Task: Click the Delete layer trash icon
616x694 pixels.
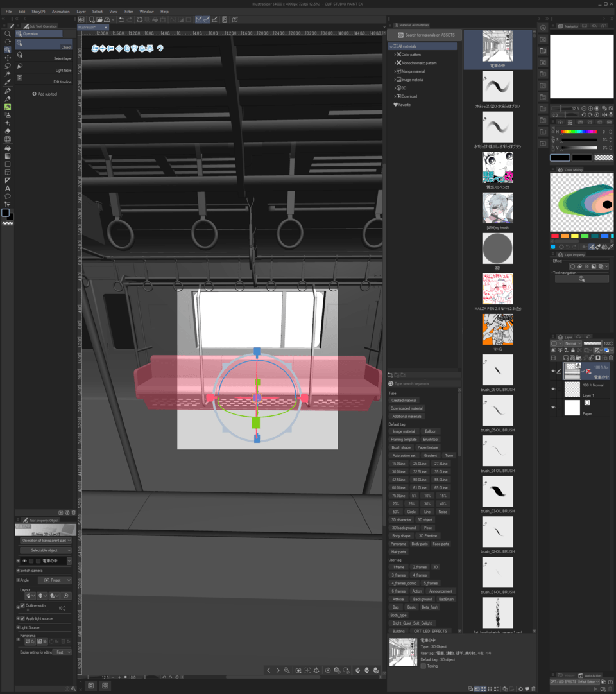Action: point(610,357)
